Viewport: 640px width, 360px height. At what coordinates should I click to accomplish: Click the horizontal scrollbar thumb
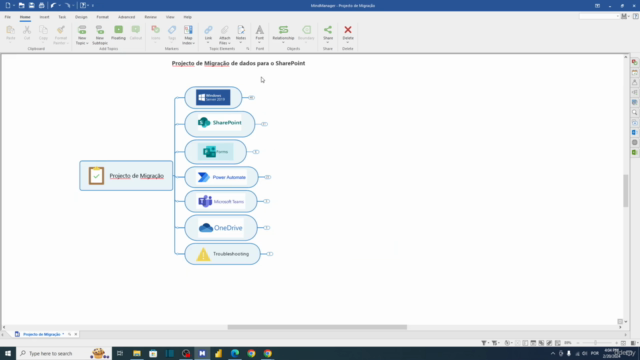(x=317, y=327)
